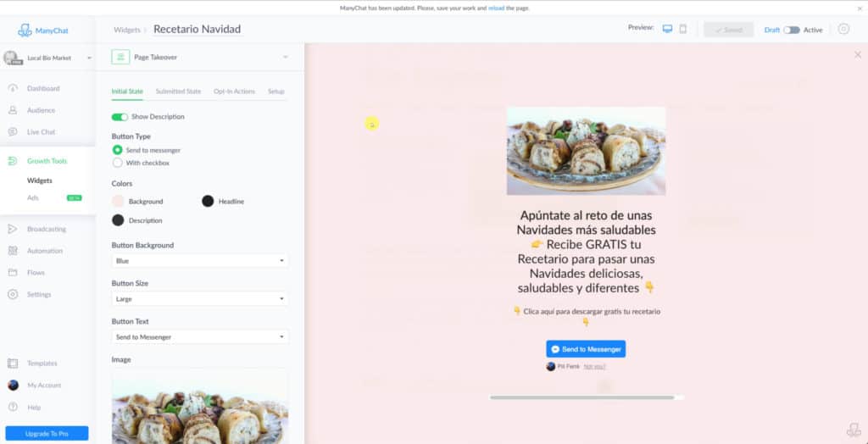868x444 pixels.
Task: Open the Live Chat icon
Action: pos(13,132)
